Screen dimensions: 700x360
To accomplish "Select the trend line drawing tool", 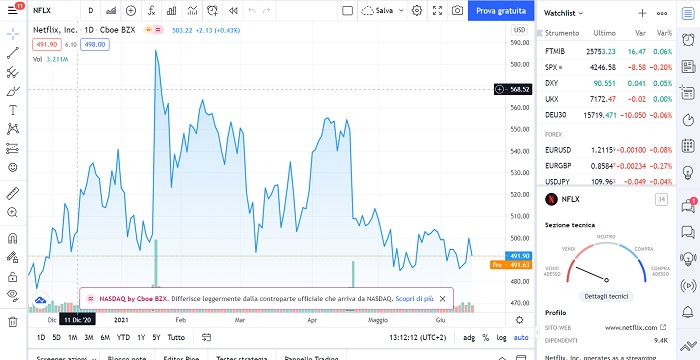I will coord(13,53).
